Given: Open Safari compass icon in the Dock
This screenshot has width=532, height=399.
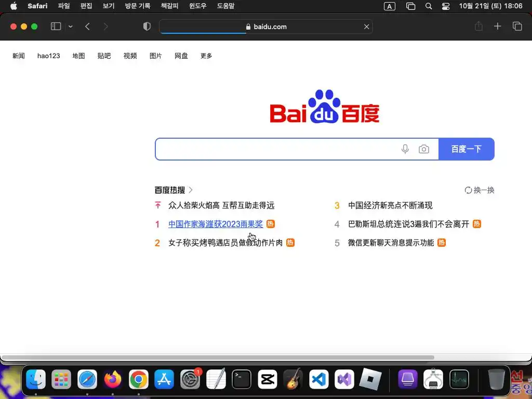Looking at the screenshot, I should [87, 379].
